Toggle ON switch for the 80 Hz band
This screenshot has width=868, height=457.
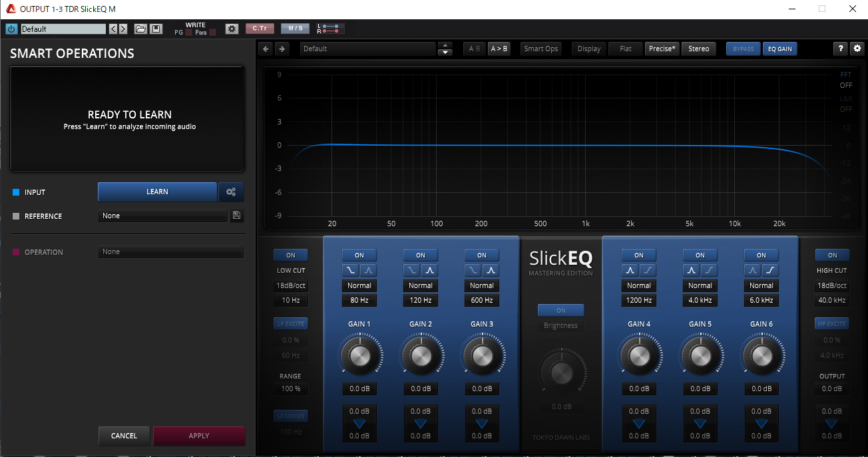pos(359,255)
